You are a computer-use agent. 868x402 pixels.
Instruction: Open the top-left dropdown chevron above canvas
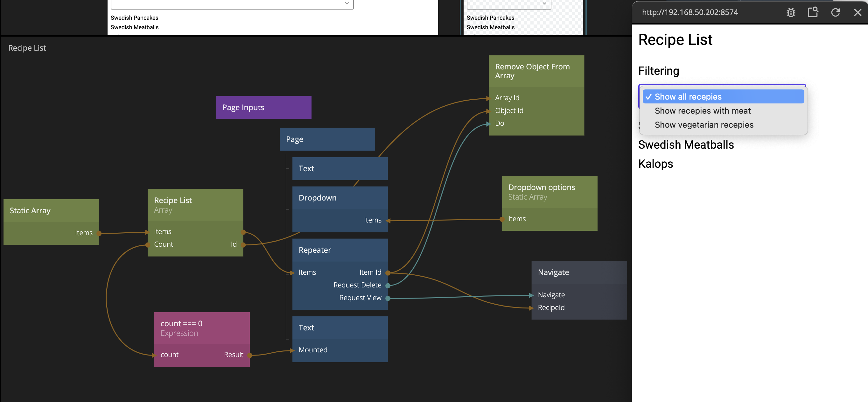346,4
